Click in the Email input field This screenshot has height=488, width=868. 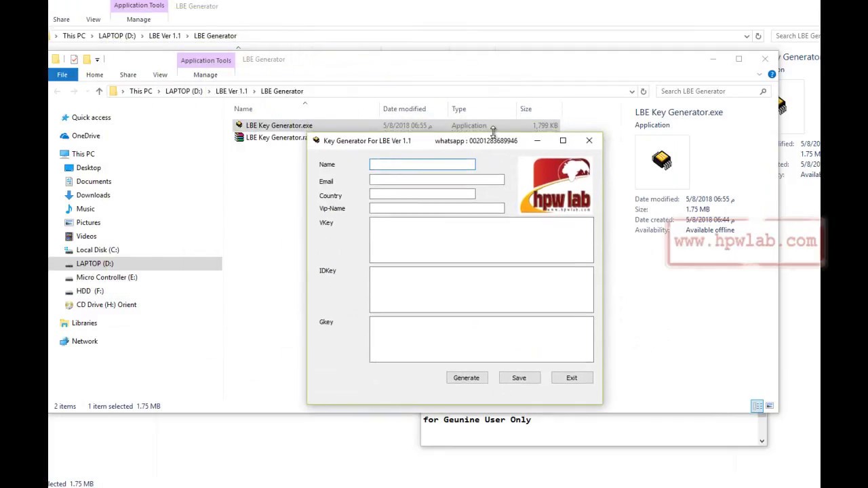point(437,180)
